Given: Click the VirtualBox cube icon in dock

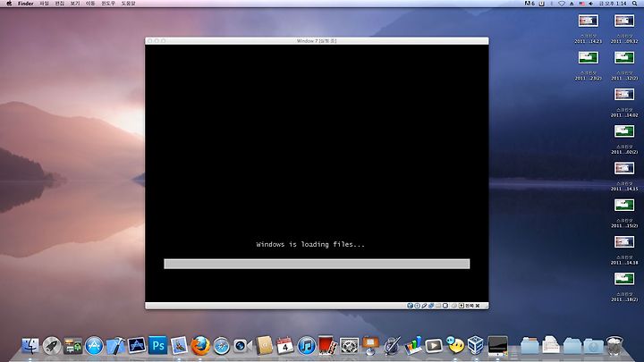Looking at the screenshot, I should click(x=476, y=345).
